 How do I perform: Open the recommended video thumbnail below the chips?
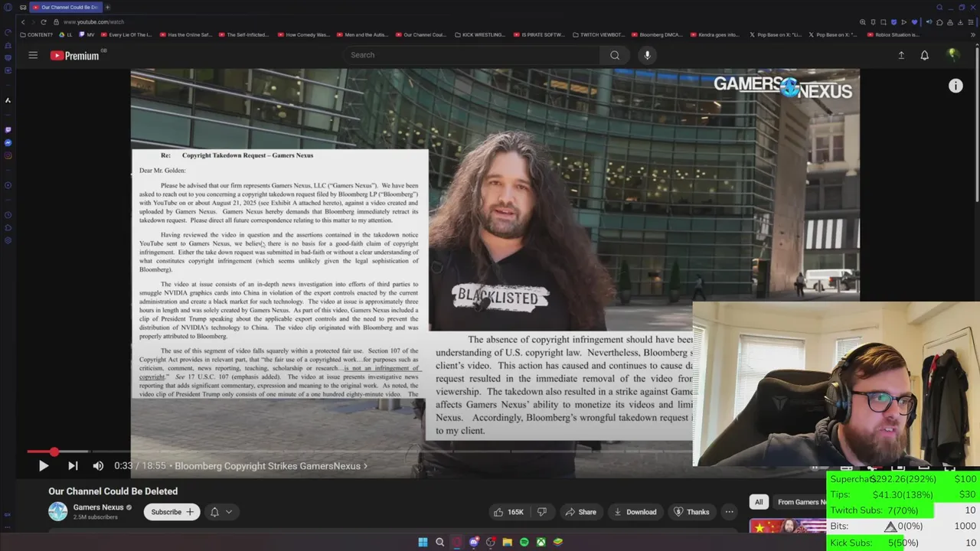(x=788, y=527)
